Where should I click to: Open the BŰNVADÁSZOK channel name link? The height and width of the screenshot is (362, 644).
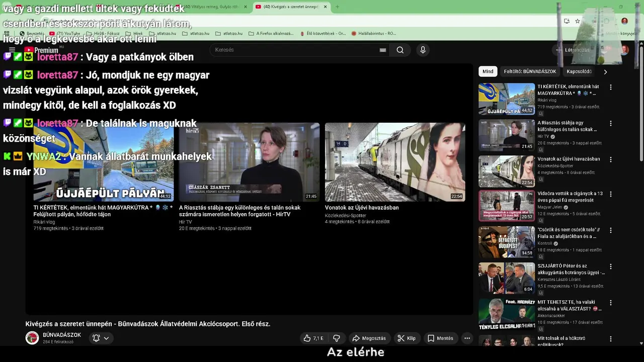pos(62,335)
